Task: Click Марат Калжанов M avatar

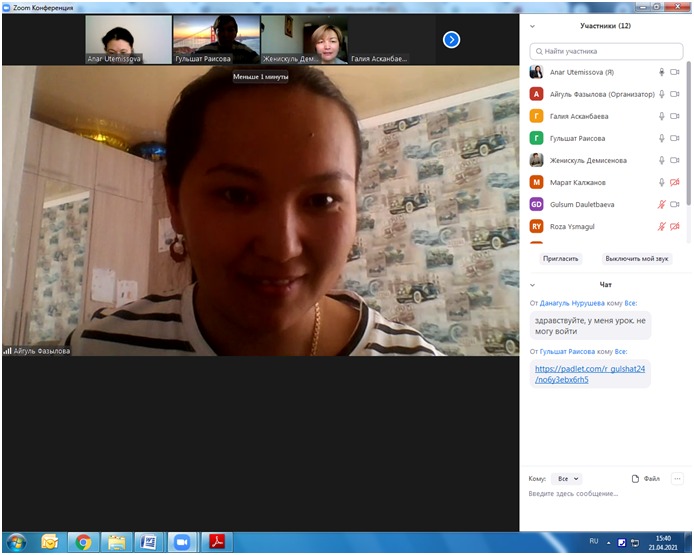Action: coord(536,182)
